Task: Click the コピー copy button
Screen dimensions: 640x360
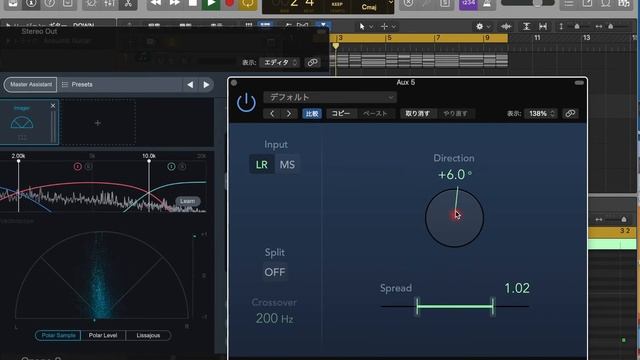Action: [341, 113]
